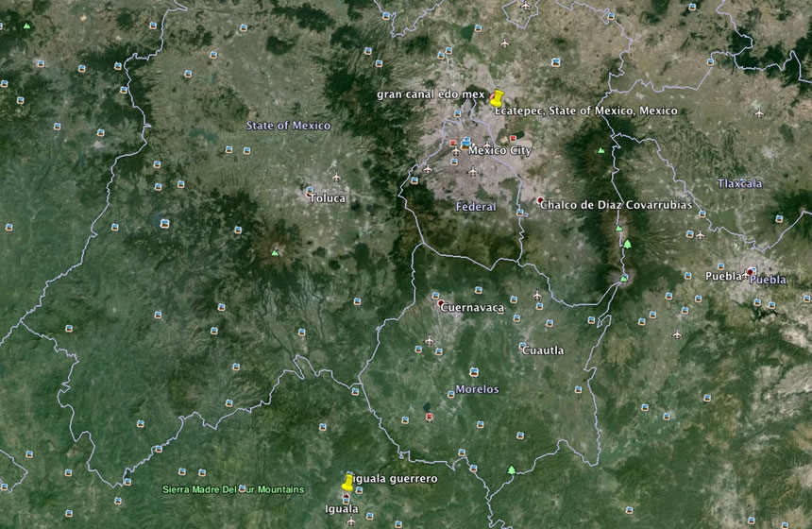812x529 pixels.
Task: Click the Sierra Madre Del Sur Mountains label
Action: tap(232, 489)
